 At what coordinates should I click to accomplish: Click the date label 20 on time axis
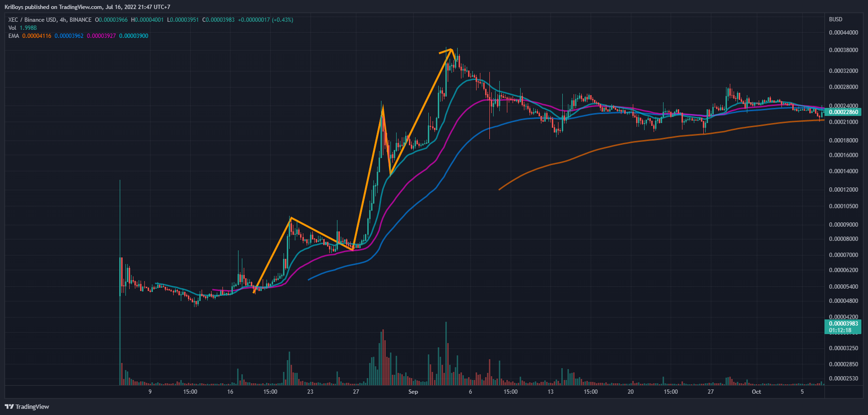tap(630, 392)
